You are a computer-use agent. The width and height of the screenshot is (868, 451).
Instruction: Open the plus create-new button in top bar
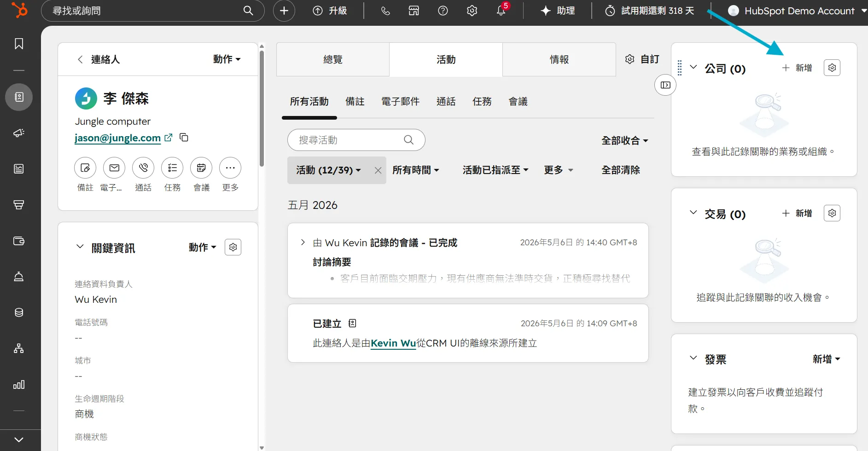(284, 11)
